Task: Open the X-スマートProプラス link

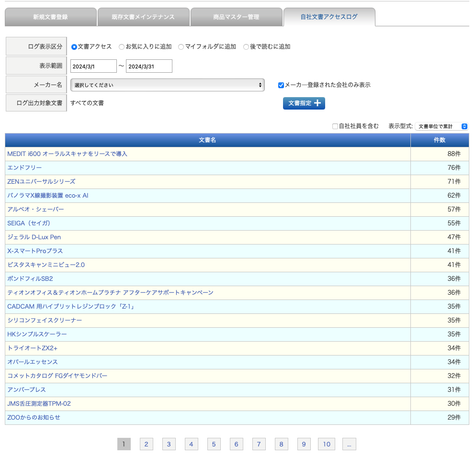Action: (x=35, y=251)
